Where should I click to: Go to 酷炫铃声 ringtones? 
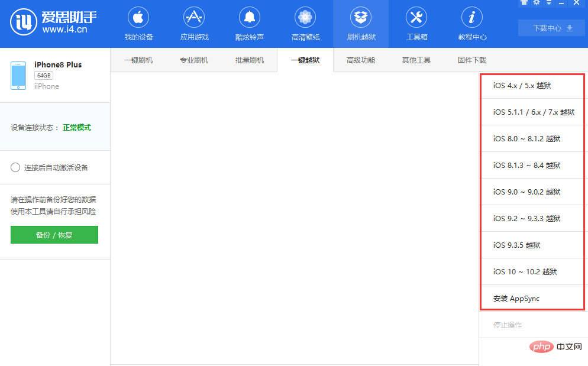coord(250,24)
